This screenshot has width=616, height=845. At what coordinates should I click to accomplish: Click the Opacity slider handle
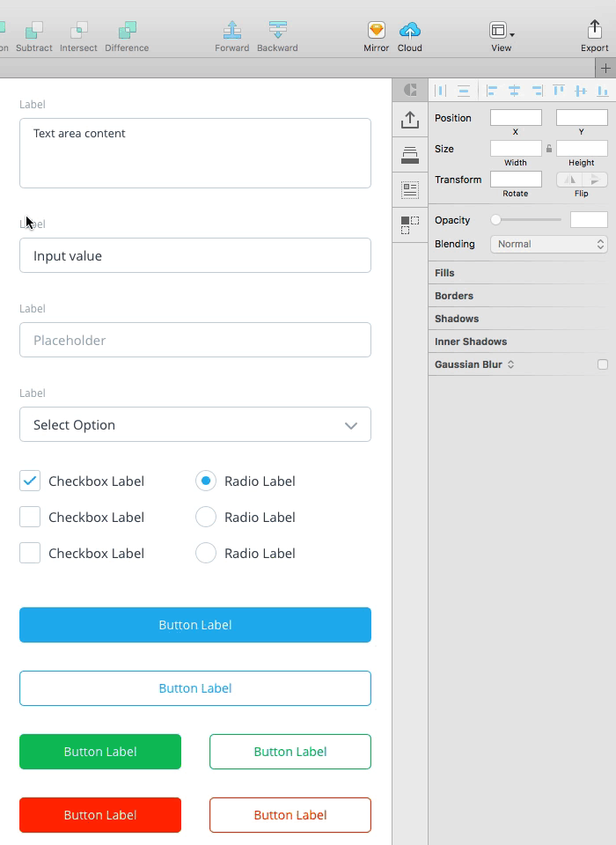[495, 220]
